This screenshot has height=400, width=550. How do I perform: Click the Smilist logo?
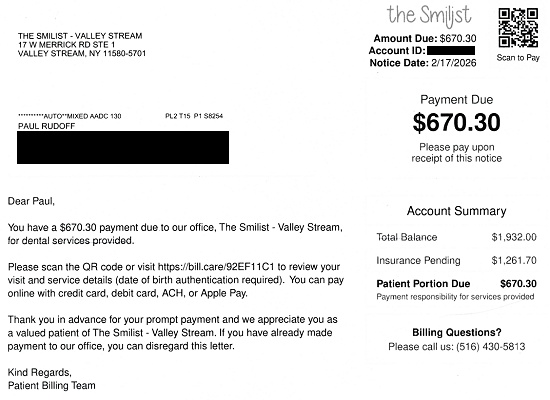coord(429,16)
